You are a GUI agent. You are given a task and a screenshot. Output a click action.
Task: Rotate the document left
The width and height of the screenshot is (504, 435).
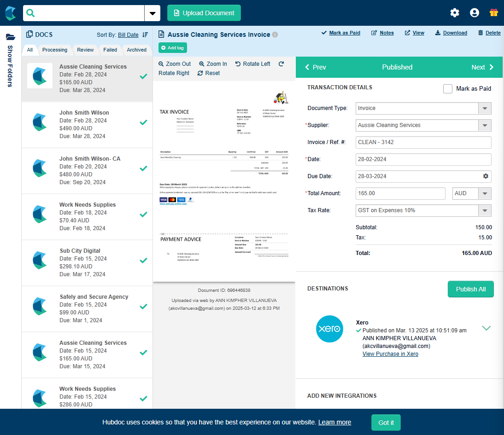tap(252, 64)
